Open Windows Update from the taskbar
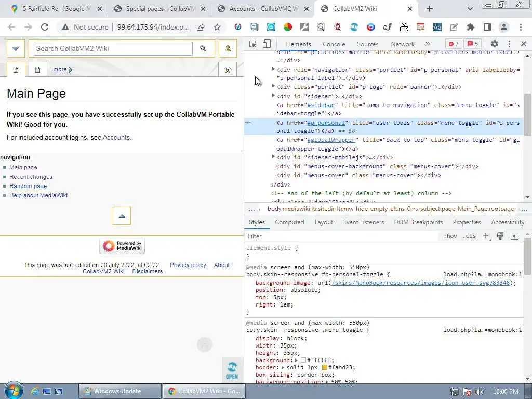This screenshot has height=399, width=532. click(x=120, y=391)
